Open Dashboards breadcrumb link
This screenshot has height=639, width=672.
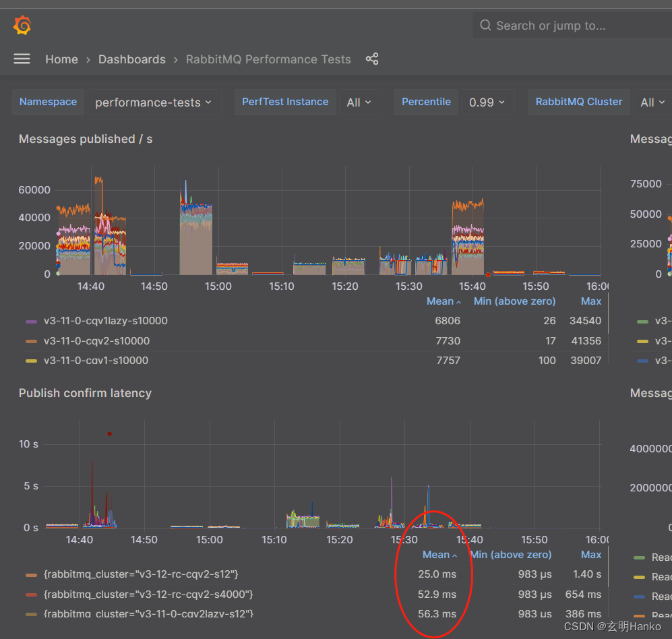tap(132, 59)
